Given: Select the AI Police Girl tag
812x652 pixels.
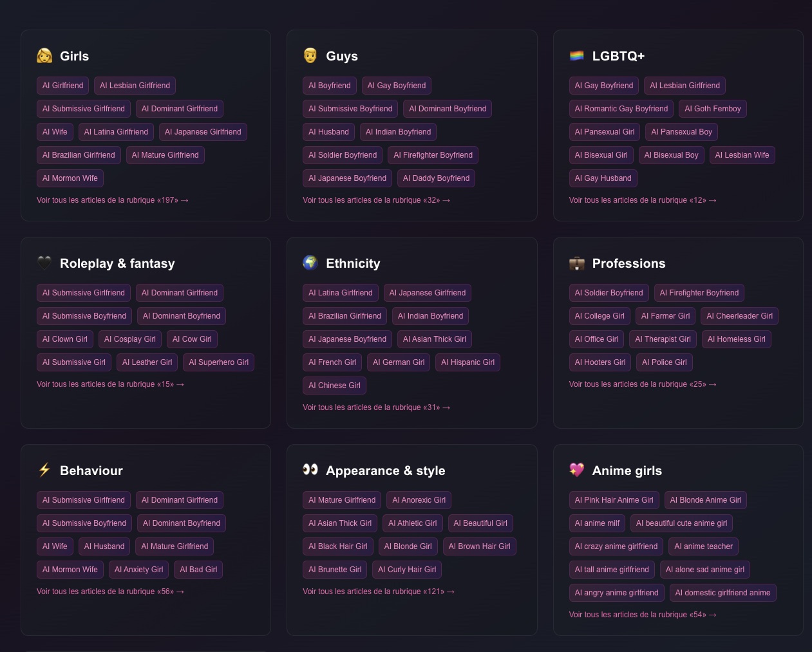Looking at the screenshot, I should point(664,362).
